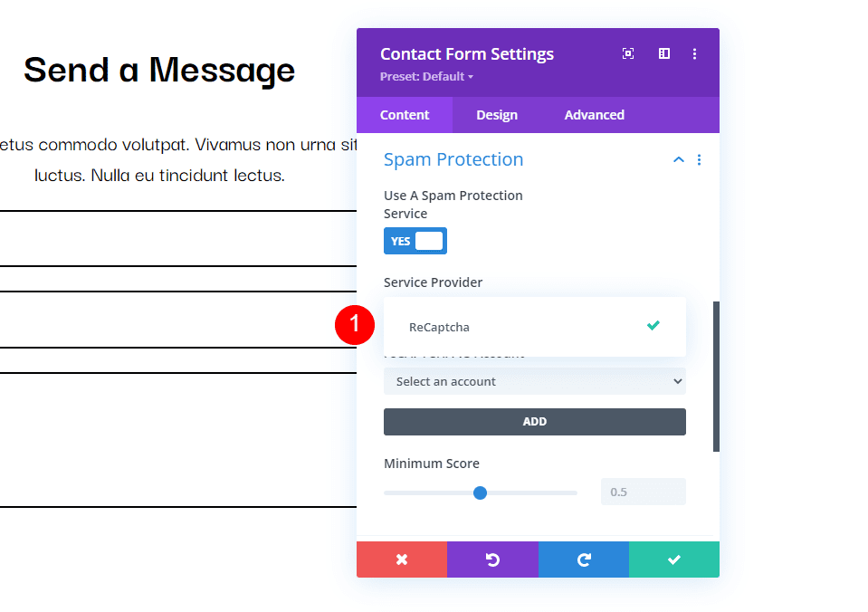Select the Content tab
868x612 pixels.
click(x=405, y=115)
